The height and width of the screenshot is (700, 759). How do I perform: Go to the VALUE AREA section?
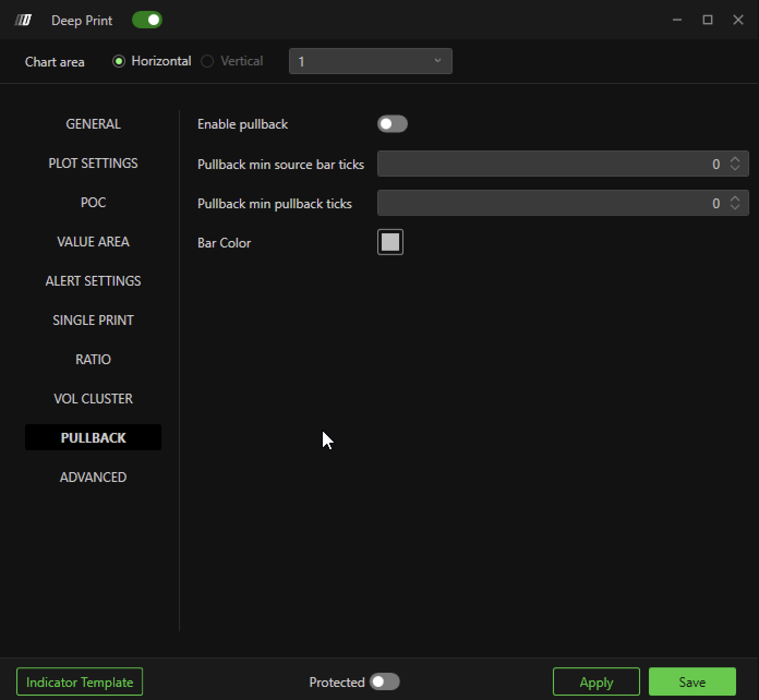pos(93,242)
